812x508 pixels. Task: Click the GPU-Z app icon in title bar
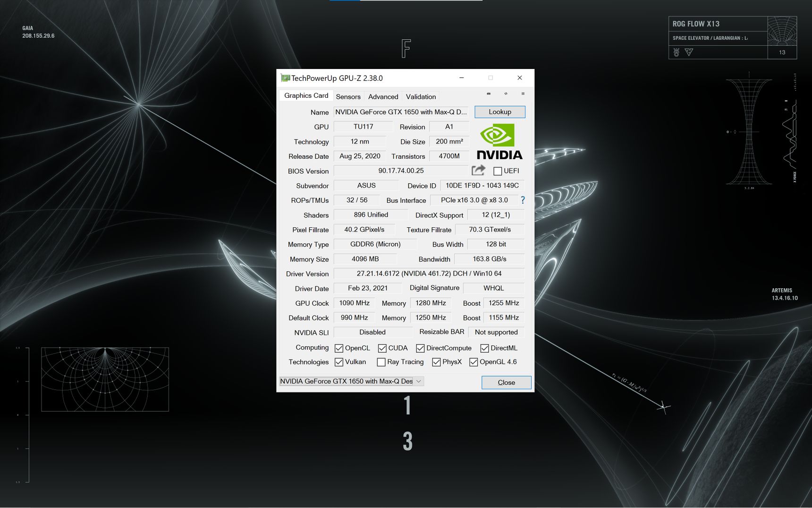[285, 78]
